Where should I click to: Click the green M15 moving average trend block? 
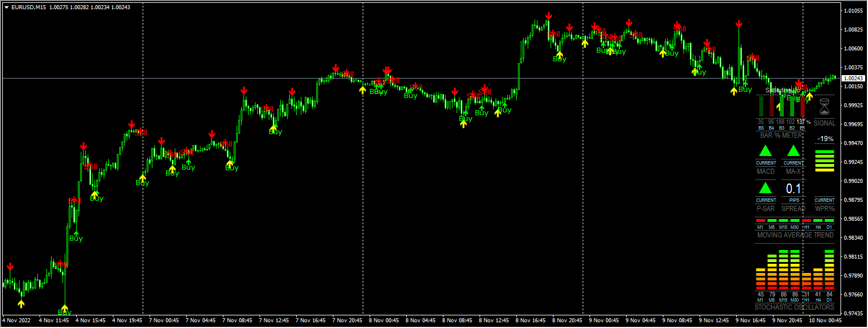click(783, 221)
